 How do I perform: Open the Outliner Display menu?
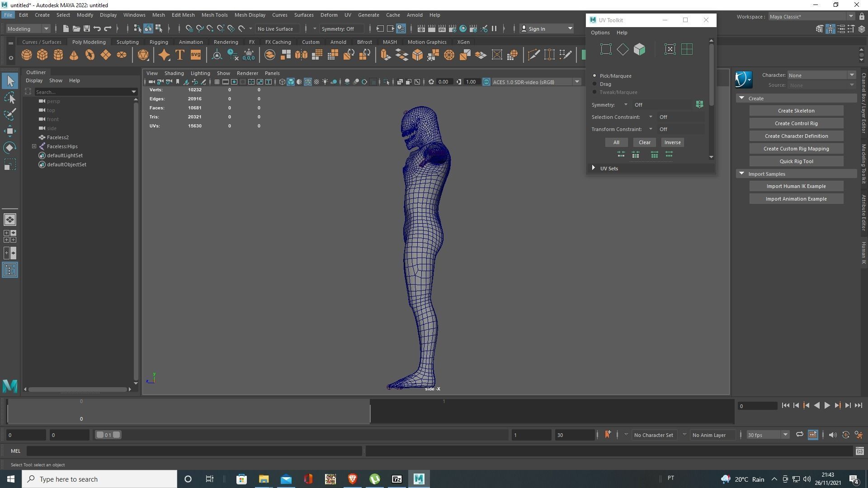click(34, 80)
